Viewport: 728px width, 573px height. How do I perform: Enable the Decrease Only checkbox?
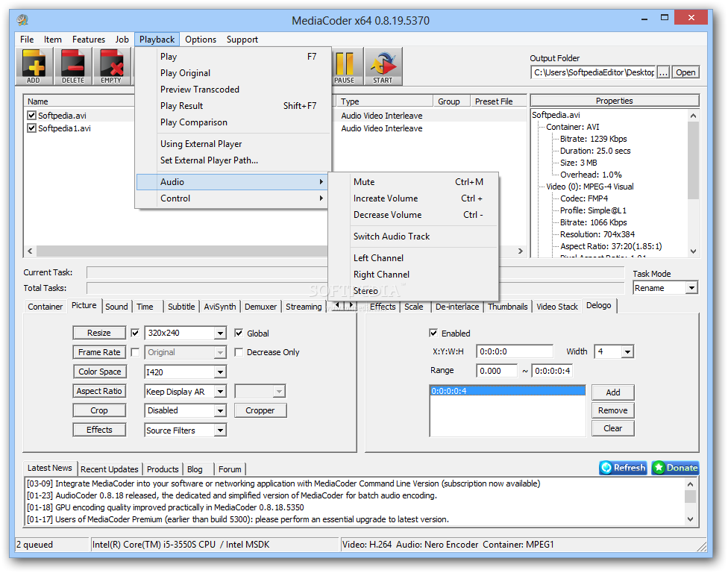(239, 352)
